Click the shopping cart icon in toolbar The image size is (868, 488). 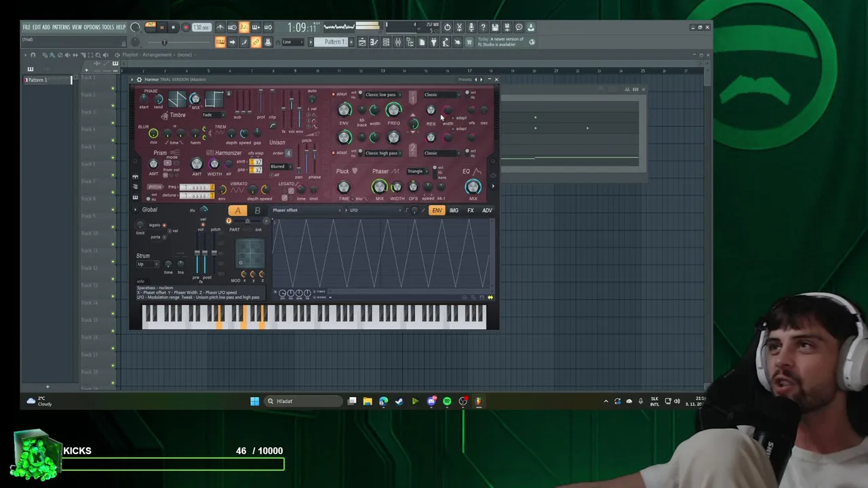[469, 42]
